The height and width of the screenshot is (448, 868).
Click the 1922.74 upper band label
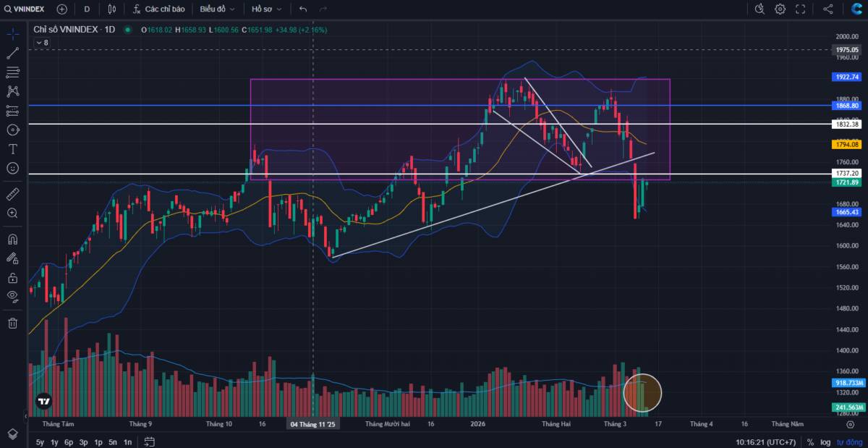tap(846, 77)
